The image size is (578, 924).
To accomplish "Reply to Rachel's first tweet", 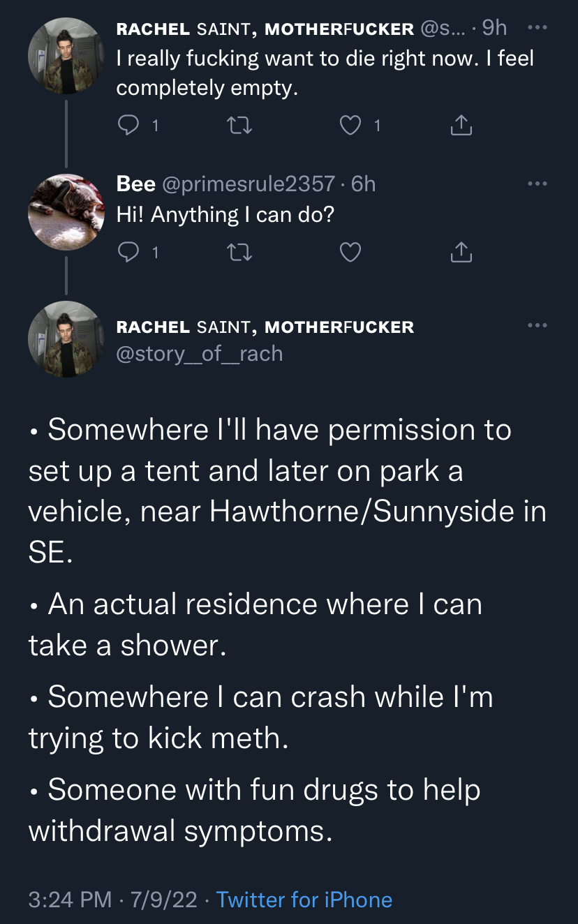I will (128, 126).
